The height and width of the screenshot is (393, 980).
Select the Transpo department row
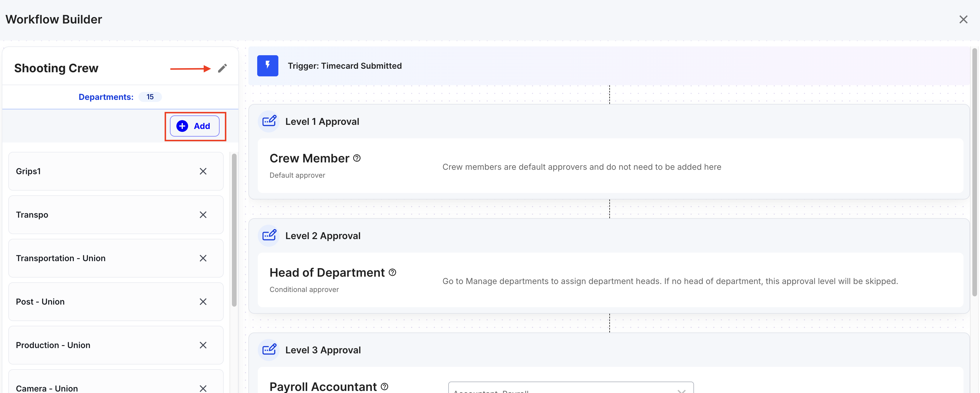tap(116, 215)
